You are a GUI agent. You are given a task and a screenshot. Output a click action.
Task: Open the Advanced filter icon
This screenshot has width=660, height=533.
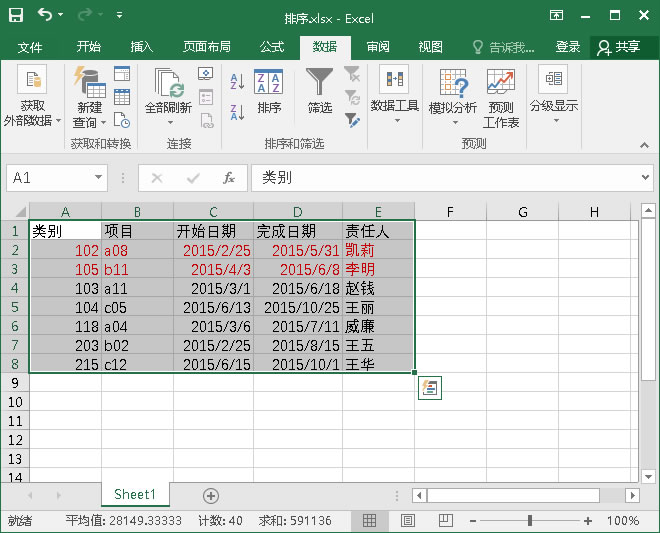click(x=352, y=120)
